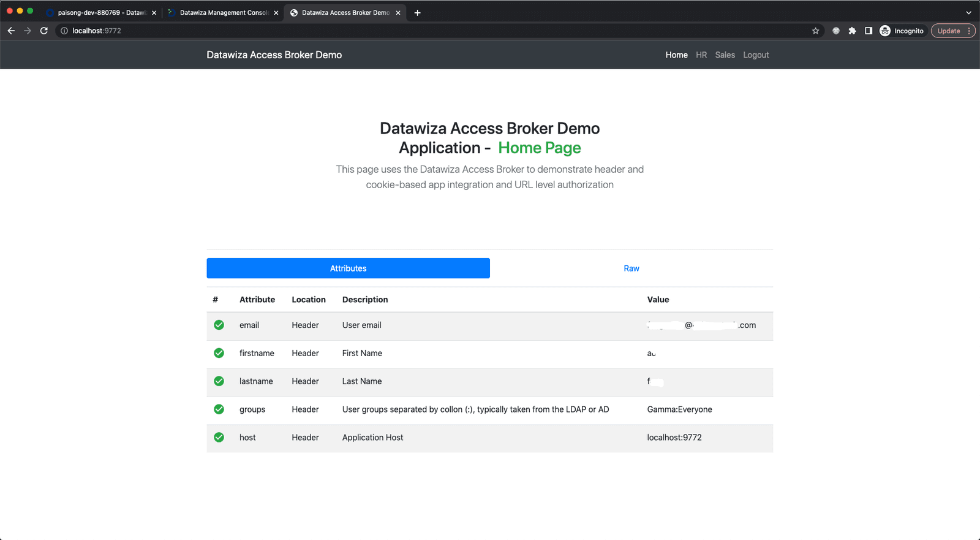Switch to the Raw tab
This screenshot has width=980, height=540.
point(631,268)
